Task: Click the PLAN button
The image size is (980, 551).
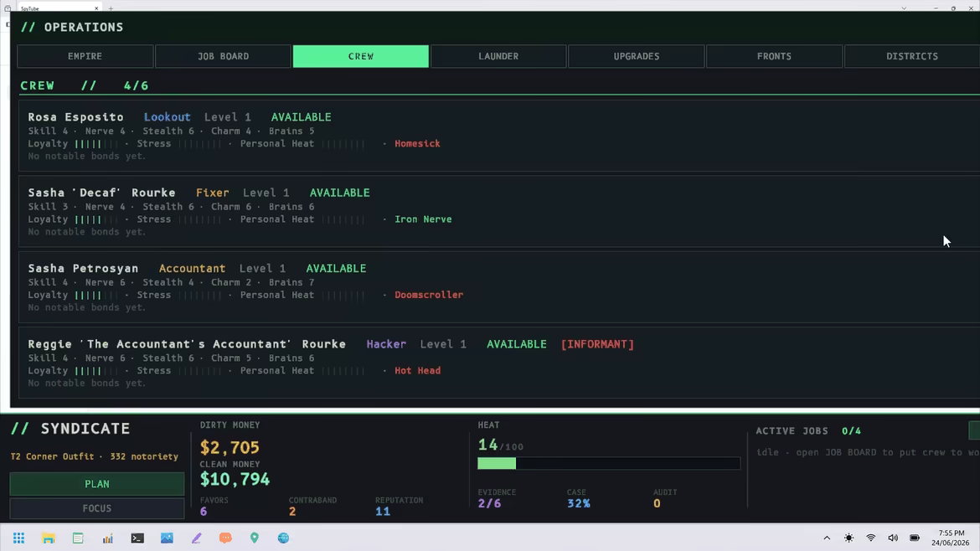Action: (x=97, y=484)
